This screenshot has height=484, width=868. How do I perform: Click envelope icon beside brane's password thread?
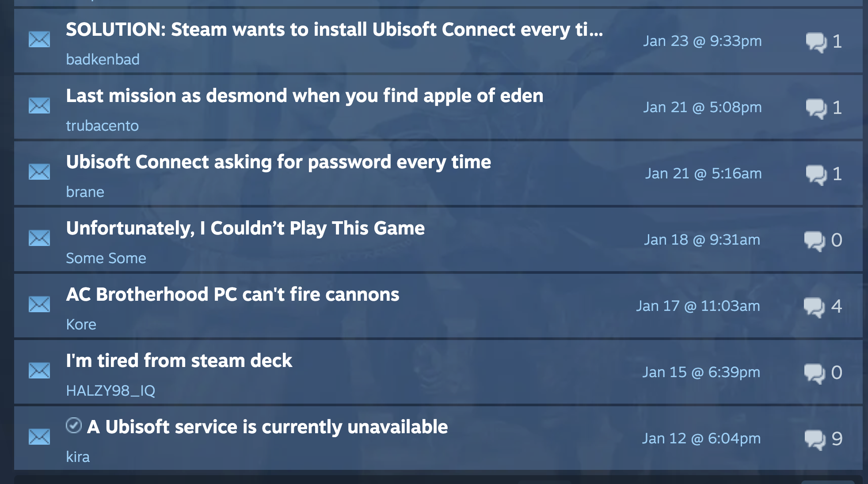39,172
